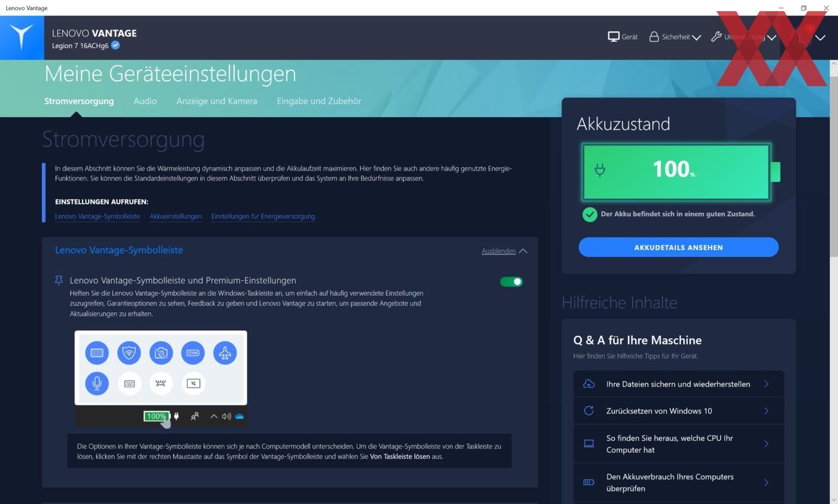Select the keyboard backlight icon

pos(161,383)
